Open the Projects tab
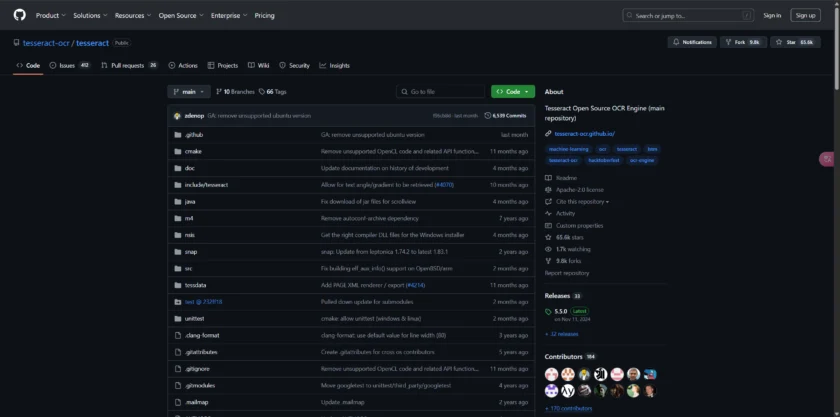 tap(222, 65)
